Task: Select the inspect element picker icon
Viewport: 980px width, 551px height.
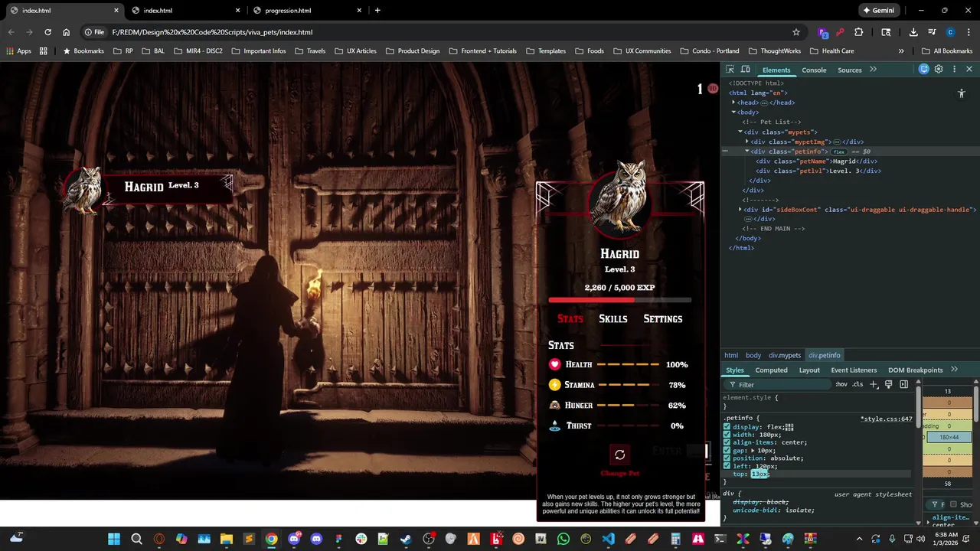Action: click(x=730, y=70)
